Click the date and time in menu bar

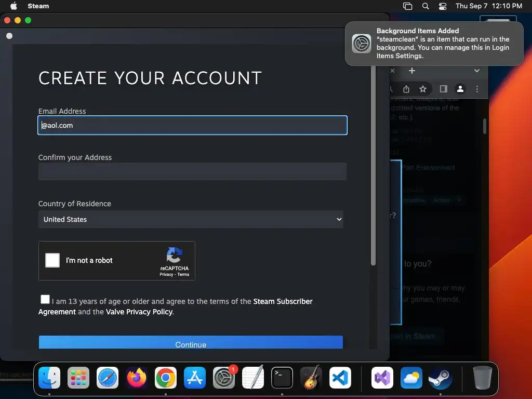488,6
